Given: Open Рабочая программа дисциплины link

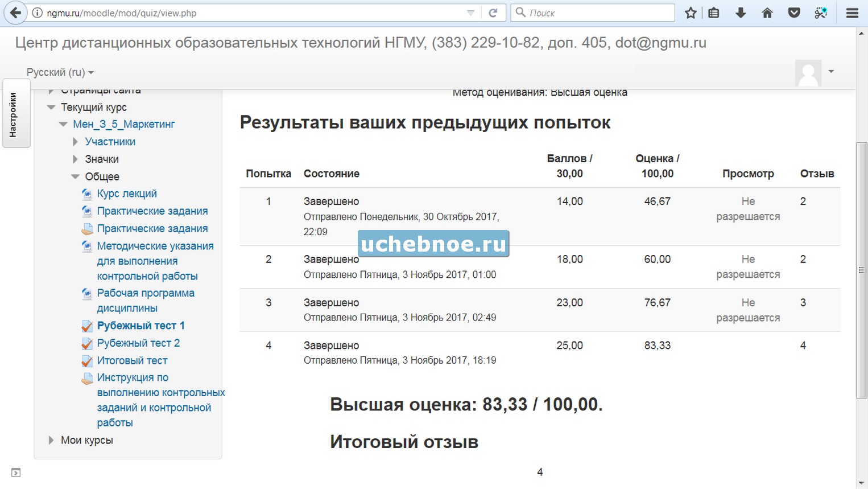Looking at the screenshot, I should 146,301.
